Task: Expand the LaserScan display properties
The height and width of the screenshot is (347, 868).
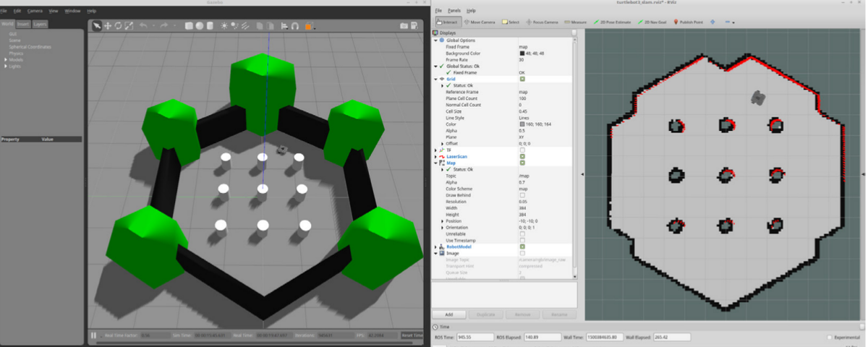Action: (436, 156)
